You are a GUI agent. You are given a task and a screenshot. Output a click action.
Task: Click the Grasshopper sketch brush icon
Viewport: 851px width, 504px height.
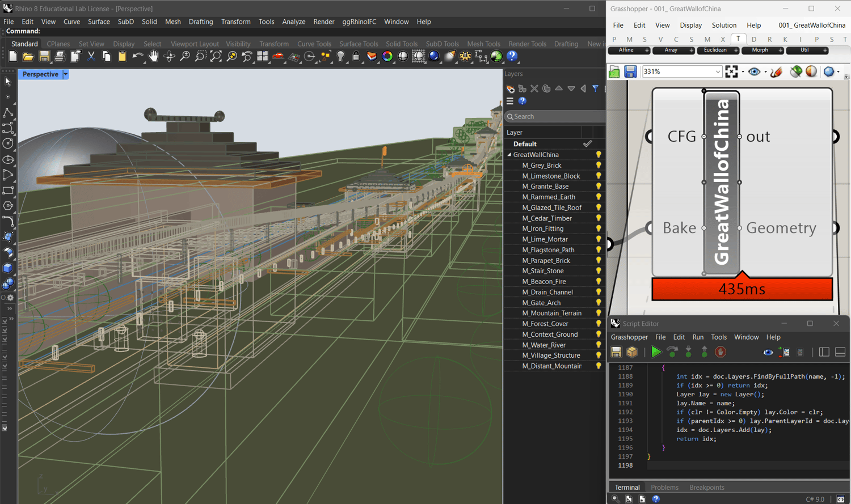pos(776,71)
